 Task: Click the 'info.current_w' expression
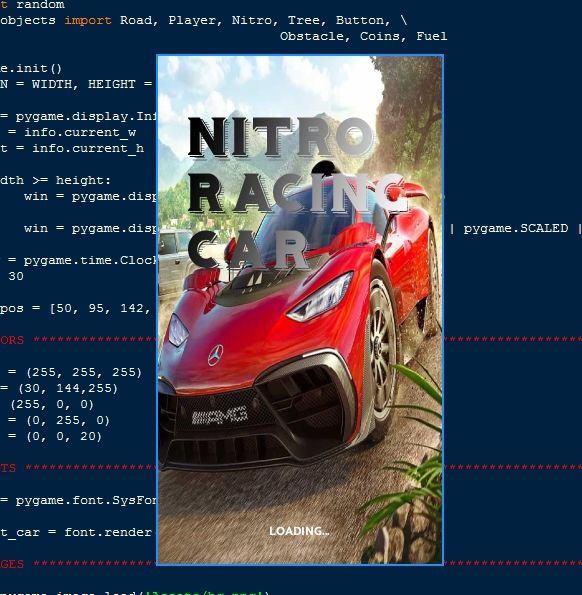tap(80, 132)
